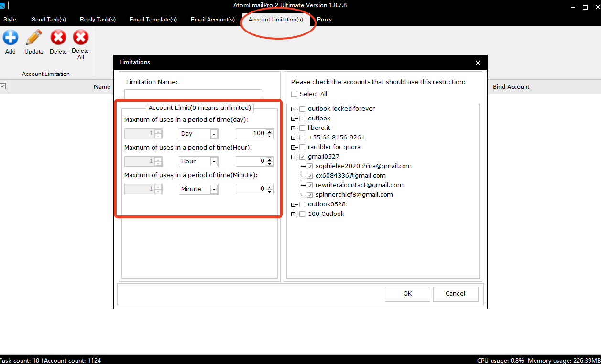Click the Delete red cross icon
The image size is (601, 364).
click(x=58, y=37)
